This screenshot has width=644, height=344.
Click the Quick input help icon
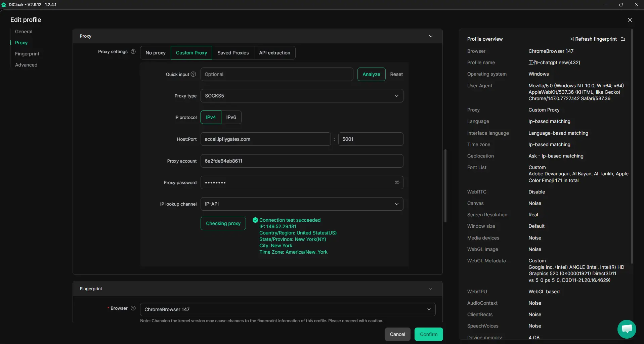(193, 74)
